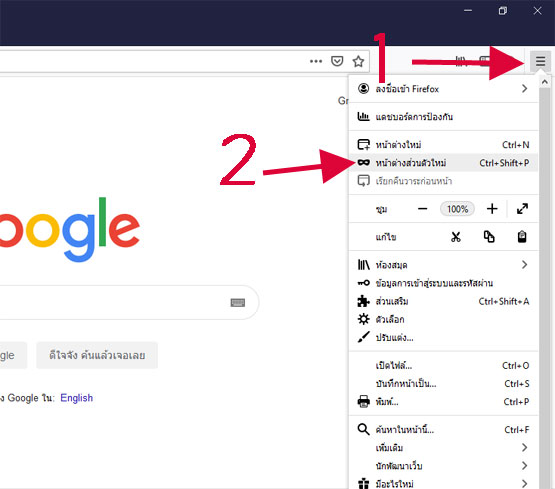Screen dimensions: 555x489
Task: Click the library books icon in menu
Action: tap(364, 265)
